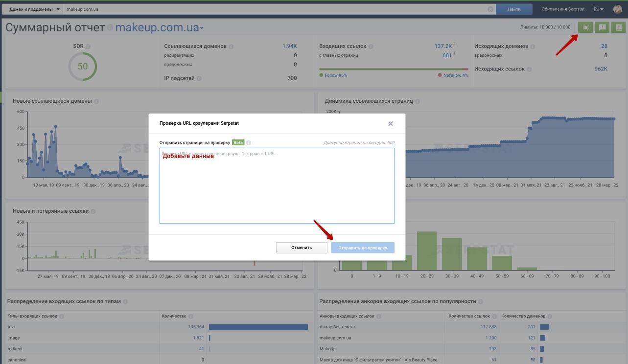Click the Follow 96% legend label

(333, 75)
